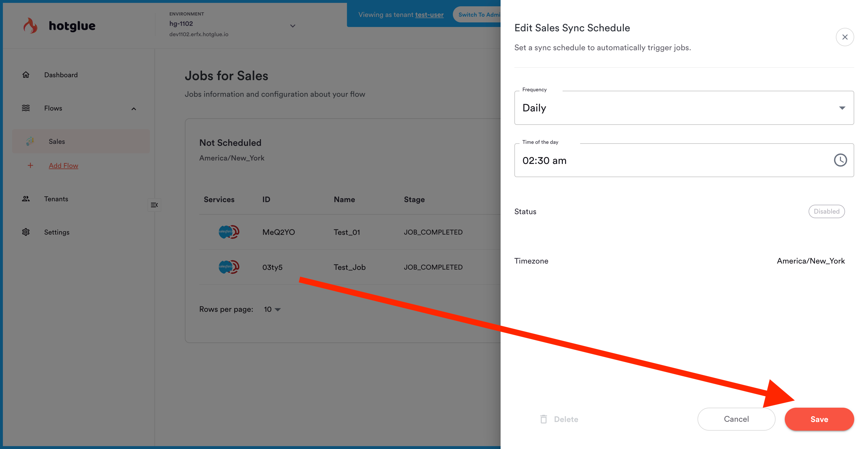Click the Tenants people icon
The width and height of the screenshot is (868, 449).
tap(26, 199)
